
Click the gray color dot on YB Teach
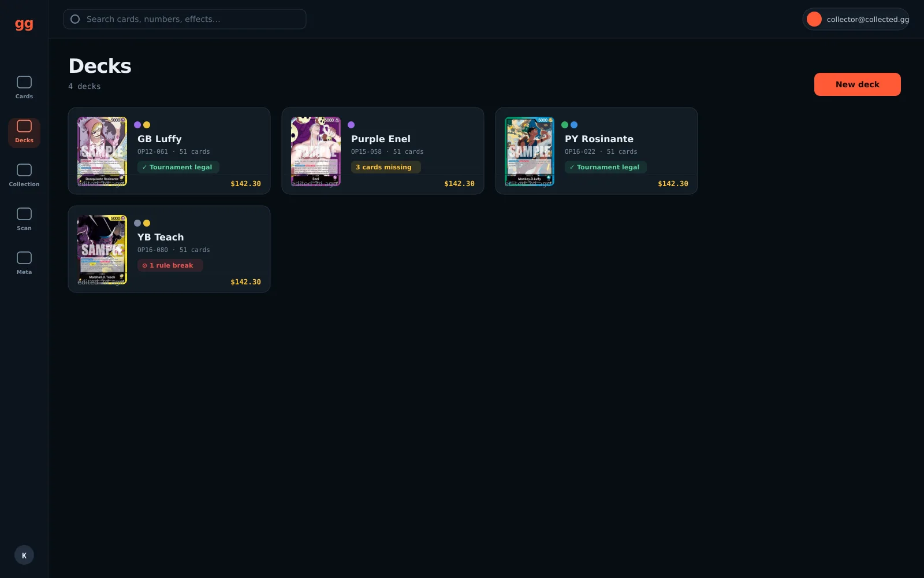click(137, 223)
